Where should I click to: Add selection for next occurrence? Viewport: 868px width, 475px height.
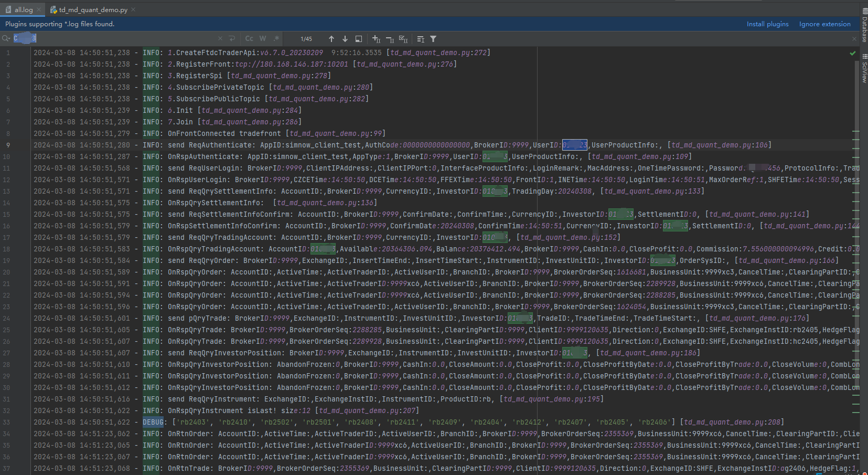click(376, 39)
